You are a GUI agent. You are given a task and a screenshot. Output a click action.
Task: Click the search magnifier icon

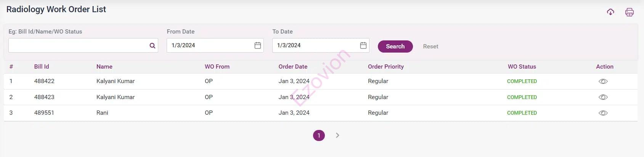[x=153, y=46]
